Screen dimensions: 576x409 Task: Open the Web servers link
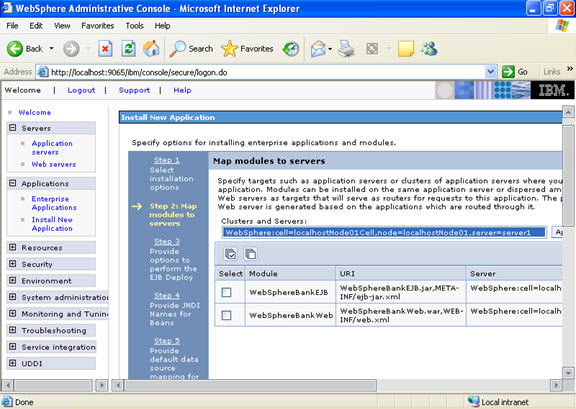[x=54, y=164]
